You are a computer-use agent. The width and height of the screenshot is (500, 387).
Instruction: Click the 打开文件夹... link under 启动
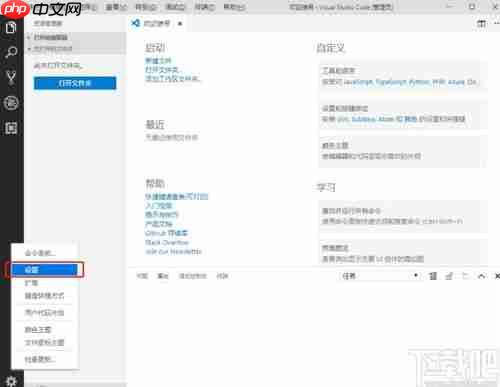point(163,70)
